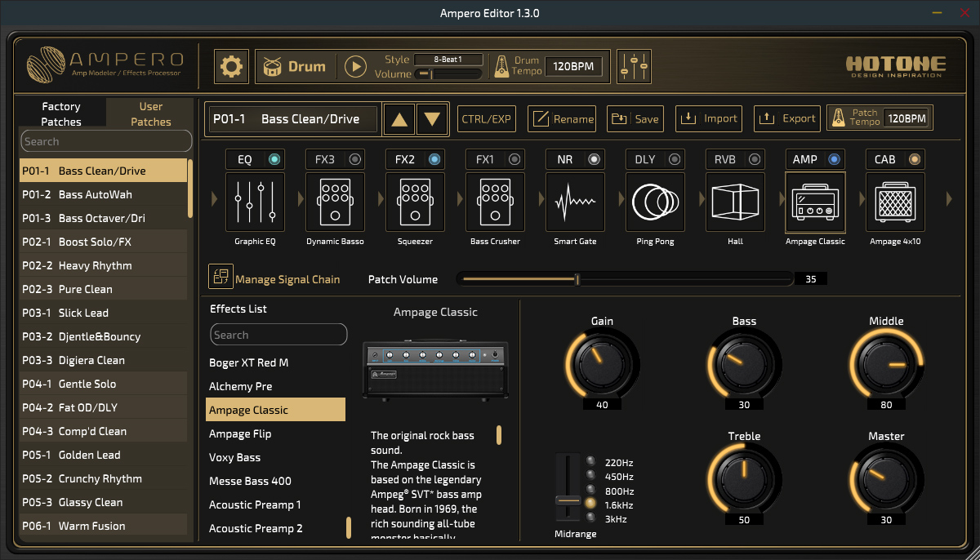
Task: Choose Ampage Flip in Effects List
Action: [275, 433]
